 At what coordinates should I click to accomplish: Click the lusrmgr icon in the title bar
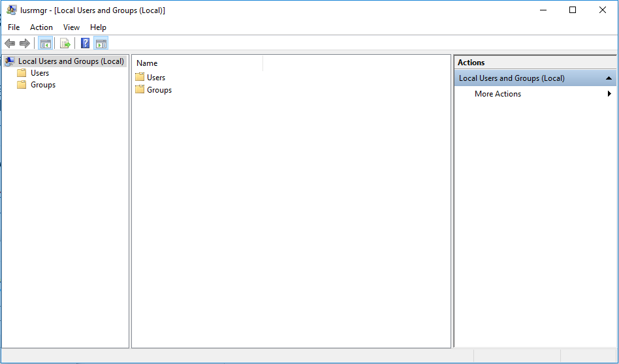(12, 10)
